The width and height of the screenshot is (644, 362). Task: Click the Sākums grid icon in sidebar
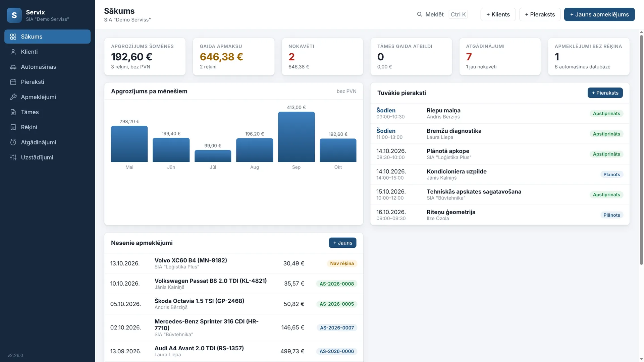13,37
